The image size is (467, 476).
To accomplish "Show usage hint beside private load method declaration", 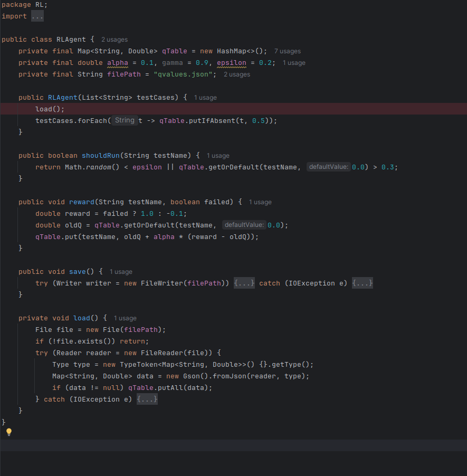I will click(x=125, y=318).
